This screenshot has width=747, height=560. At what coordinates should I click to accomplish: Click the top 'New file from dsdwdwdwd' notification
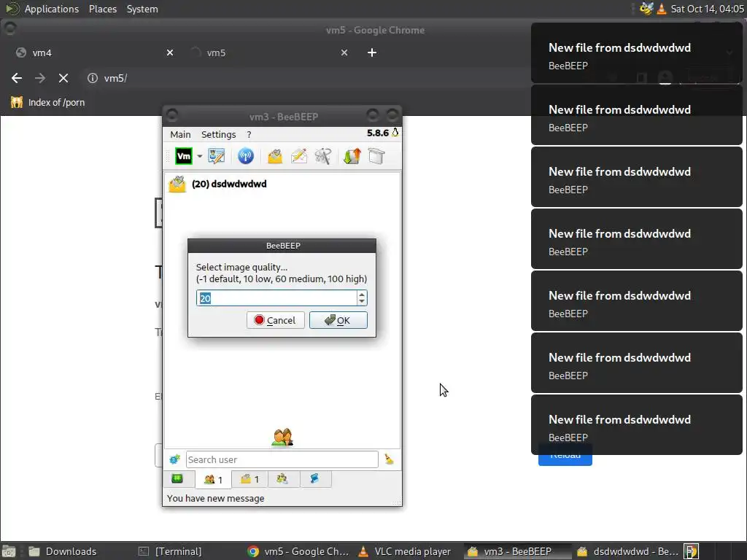click(636, 52)
